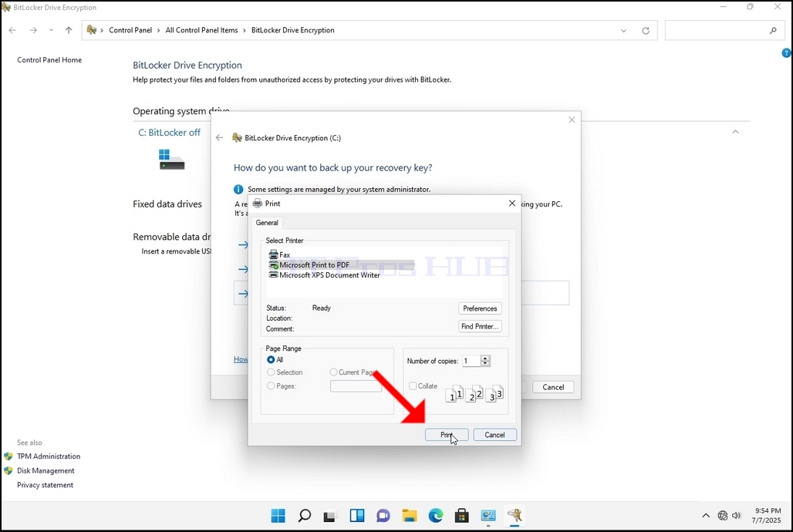
Task: Open network tray icon
Action: pos(723,515)
